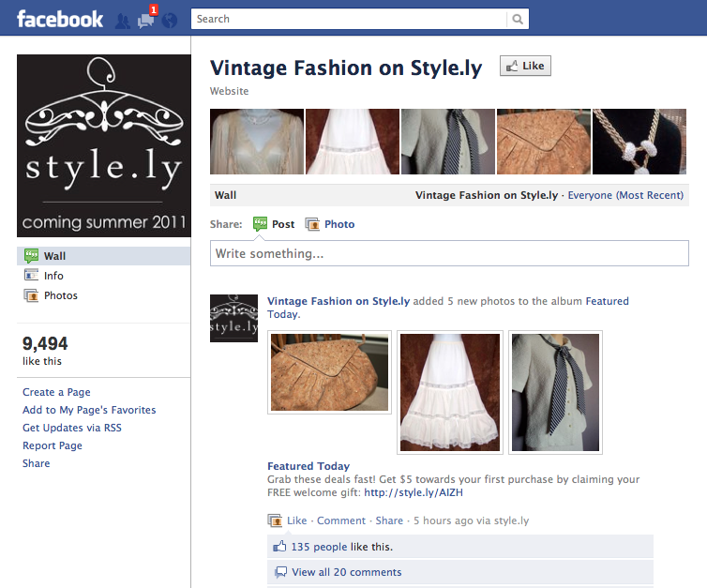Click Comment on the post

click(341, 520)
